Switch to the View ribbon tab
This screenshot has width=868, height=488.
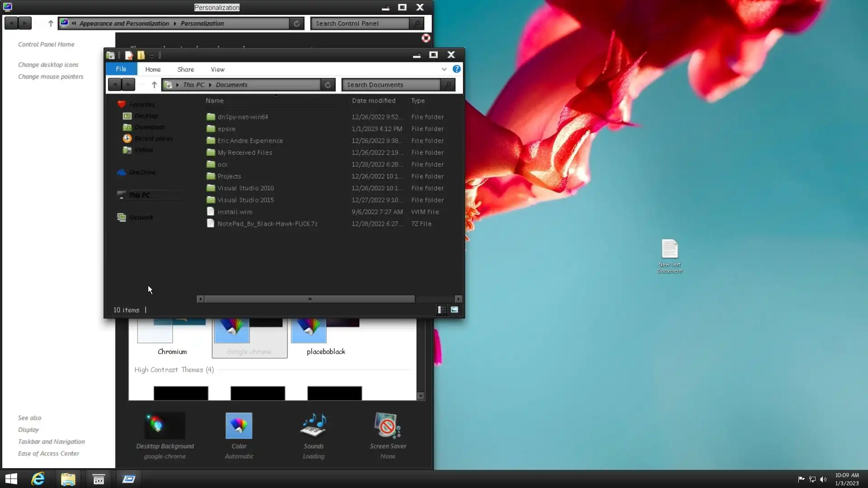(217, 70)
